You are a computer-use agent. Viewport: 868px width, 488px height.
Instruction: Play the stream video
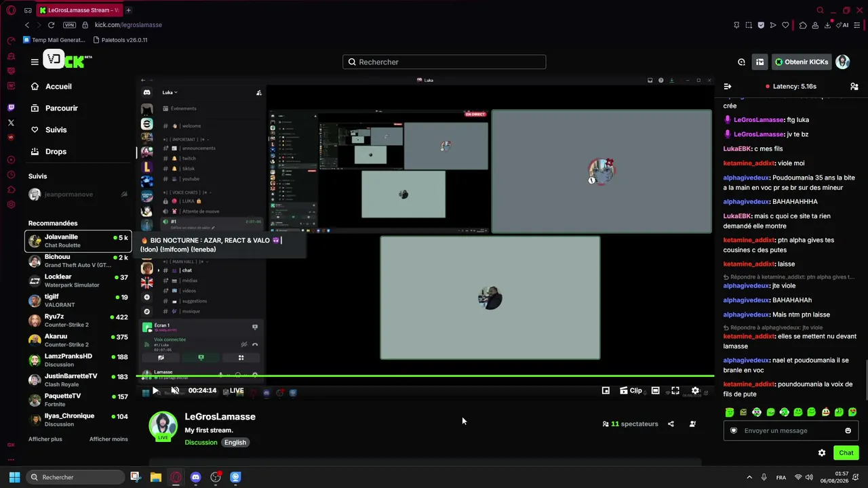(x=155, y=390)
